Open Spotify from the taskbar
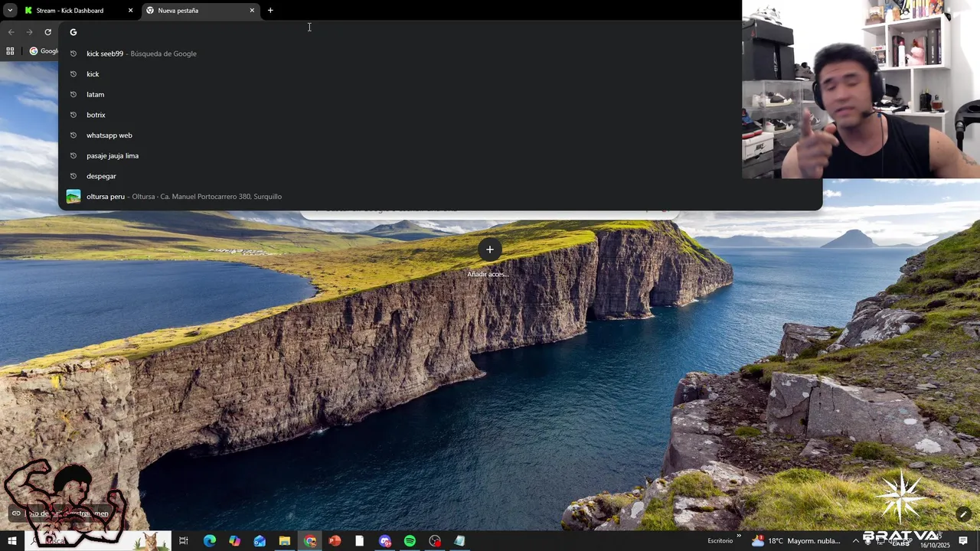 coord(410,541)
